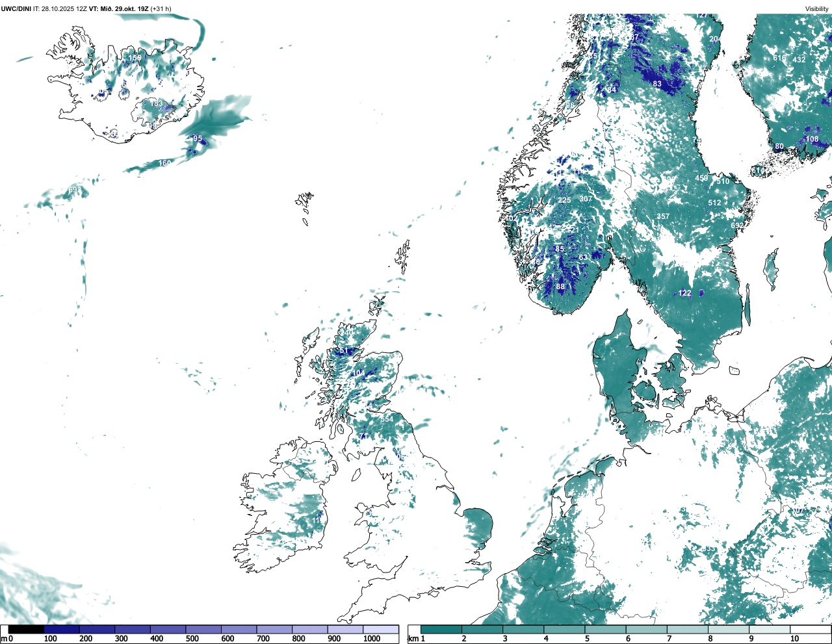Viewport: 832px width, 644px height.
Task: Pick the 400–500 m legend swatch
Action: [x=168, y=629]
